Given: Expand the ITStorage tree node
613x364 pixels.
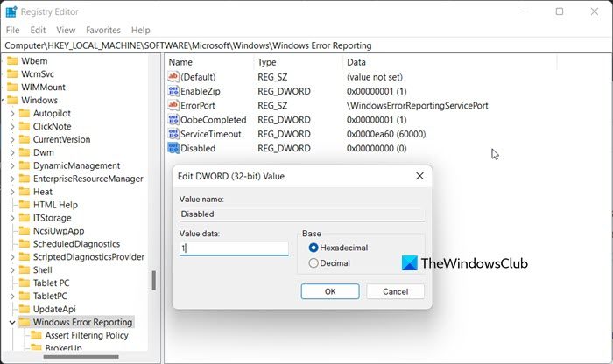Looking at the screenshot, I should [12, 218].
